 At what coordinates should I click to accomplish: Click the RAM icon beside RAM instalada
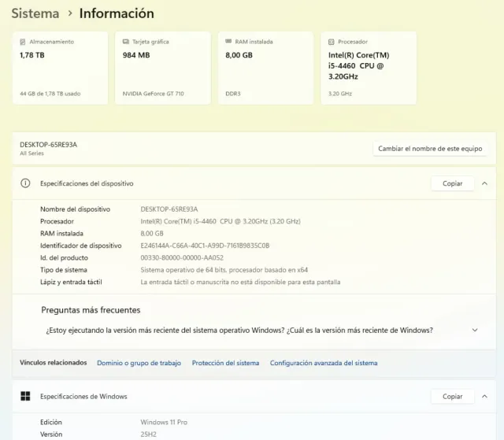tap(228, 42)
